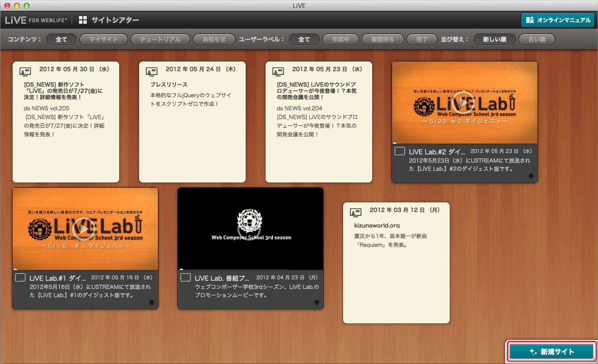This screenshot has height=364, width=598.
Task: Filter user label by 作成中
Action: (341, 39)
